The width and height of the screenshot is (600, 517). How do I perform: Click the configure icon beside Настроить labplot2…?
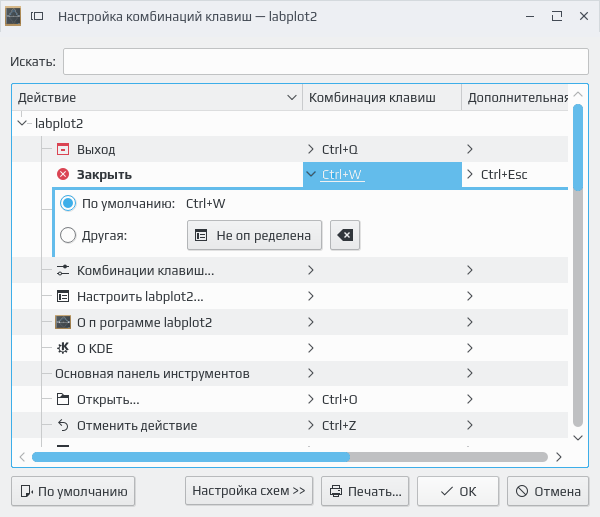click(63, 296)
